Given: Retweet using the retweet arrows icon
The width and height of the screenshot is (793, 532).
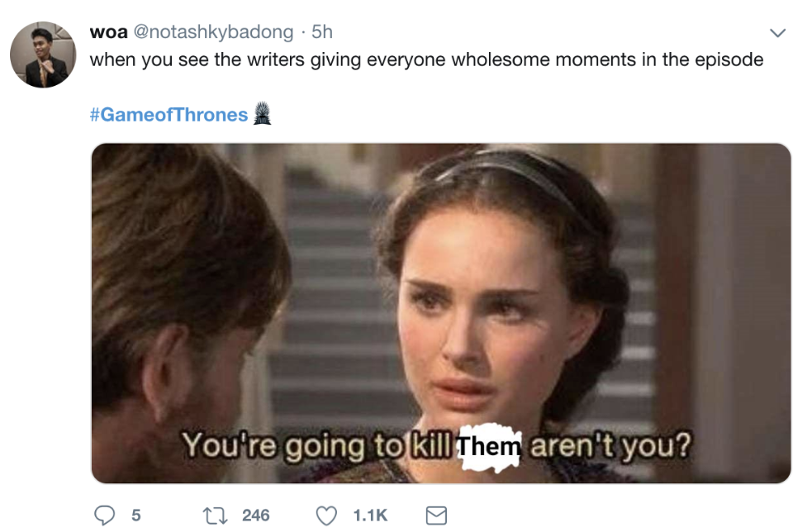Looking at the screenshot, I should tap(215, 515).
